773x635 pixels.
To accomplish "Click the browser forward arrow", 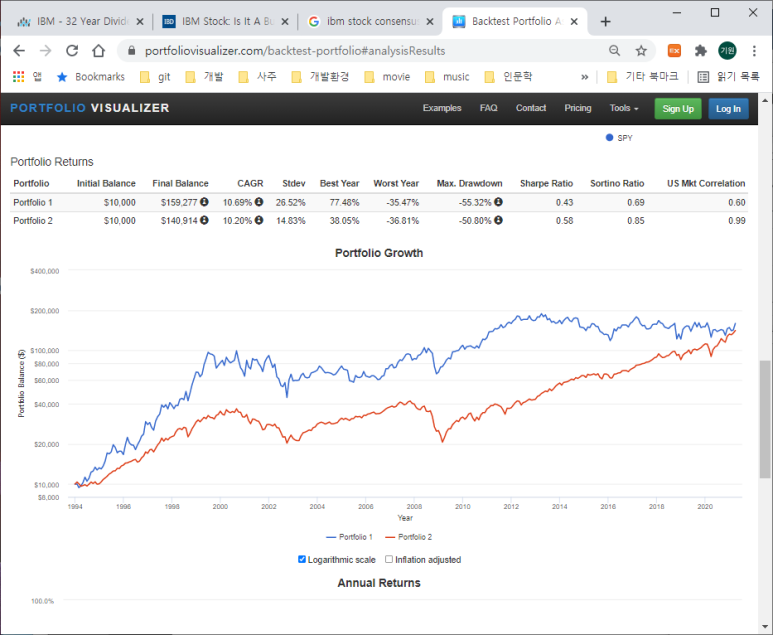I will [x=45, y=51].
